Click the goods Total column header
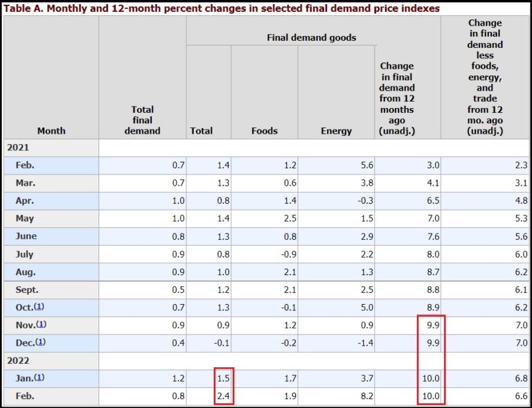Screen dimensions: 532x408 click(201, 130)
